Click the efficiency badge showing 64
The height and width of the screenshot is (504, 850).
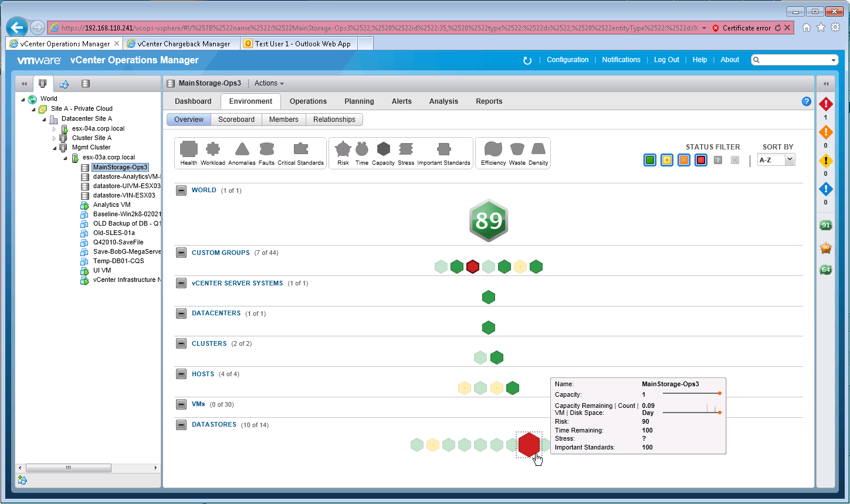pos(826,270)
